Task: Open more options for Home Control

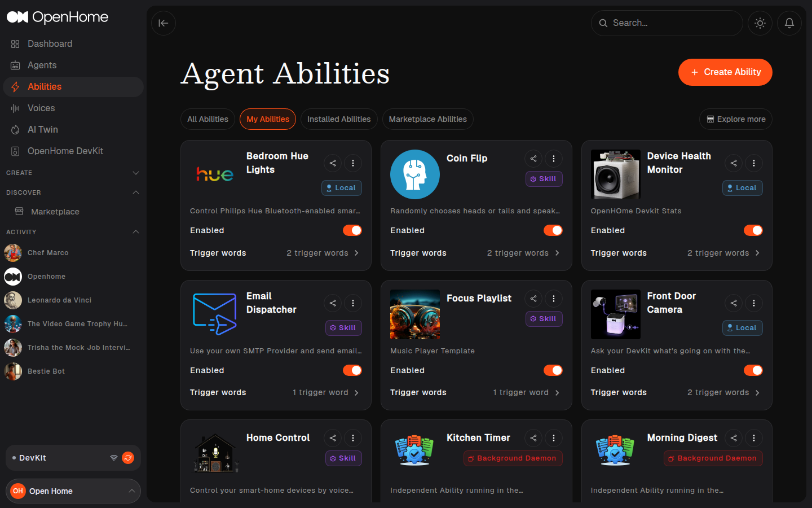Action: point(353,438)
